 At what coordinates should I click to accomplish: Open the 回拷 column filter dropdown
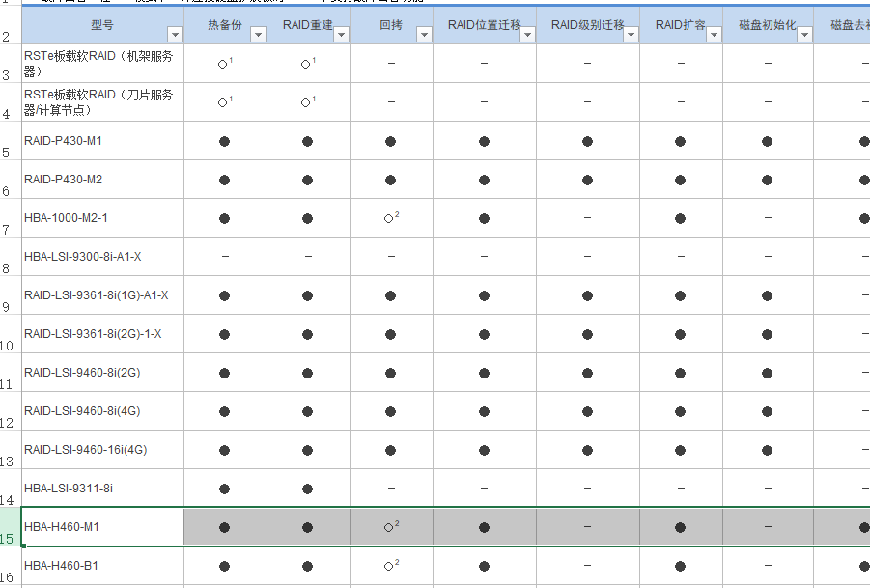click(424, 35)
